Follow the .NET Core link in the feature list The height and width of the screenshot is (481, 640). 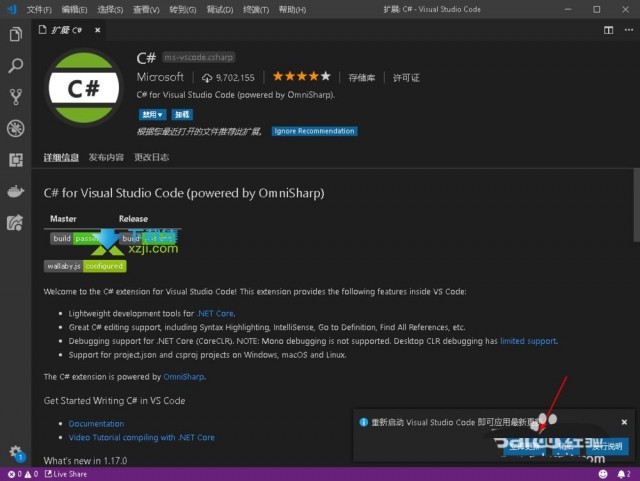[216, 313]
